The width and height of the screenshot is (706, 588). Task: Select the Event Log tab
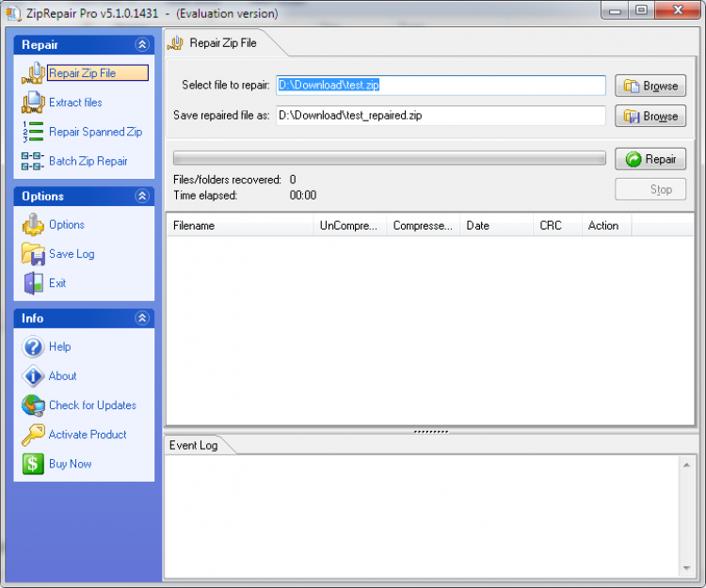coord(194,445)
